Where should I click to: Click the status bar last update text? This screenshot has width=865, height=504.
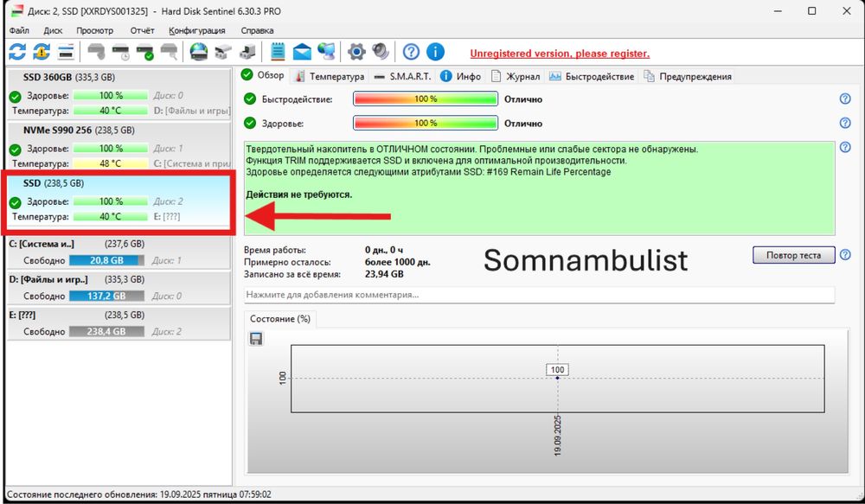(139, 494)
